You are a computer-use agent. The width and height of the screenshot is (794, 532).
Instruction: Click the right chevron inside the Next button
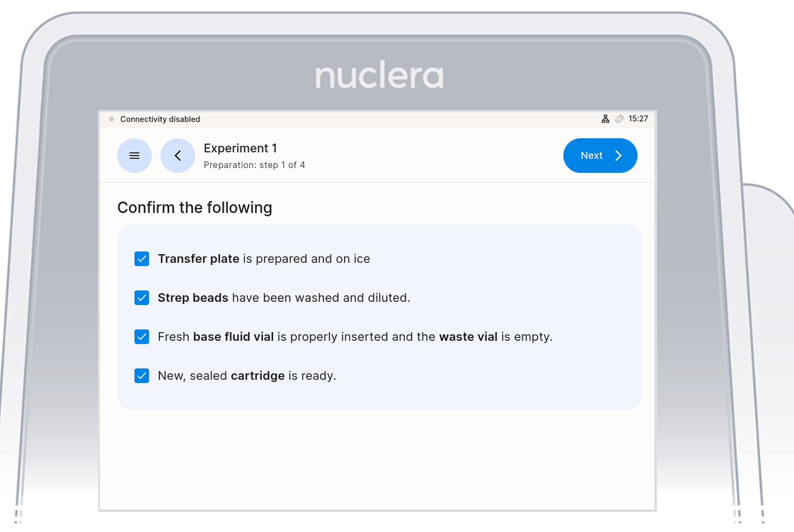[619, 156]
